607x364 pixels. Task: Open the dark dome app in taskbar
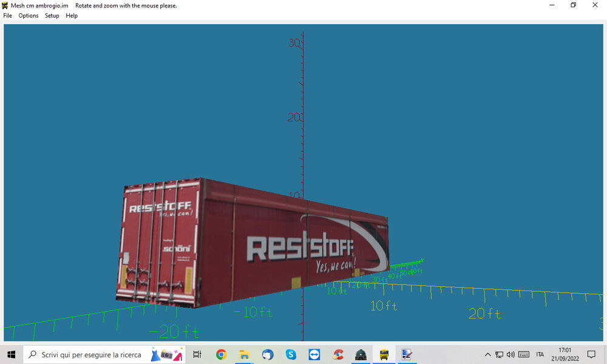click(x=361, y=354)
